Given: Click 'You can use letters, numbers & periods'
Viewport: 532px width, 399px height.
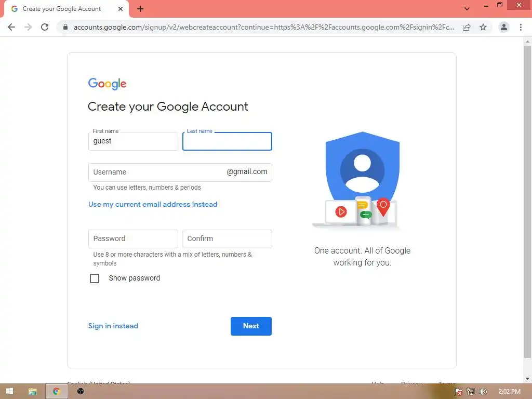Looking at the screenshot, I should [147, 187].
